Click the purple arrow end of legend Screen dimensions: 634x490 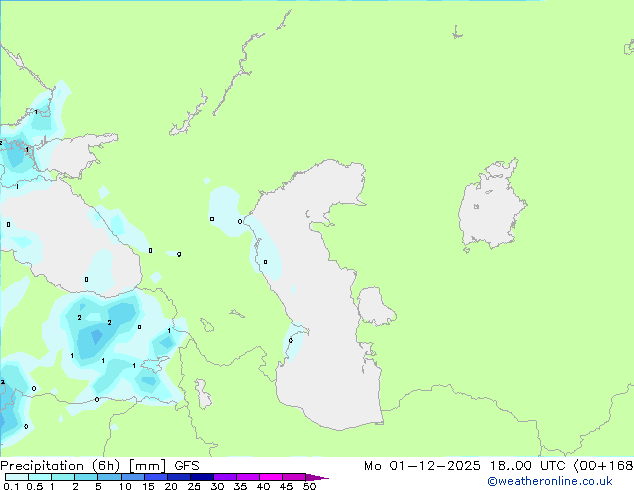pos(317,478)
